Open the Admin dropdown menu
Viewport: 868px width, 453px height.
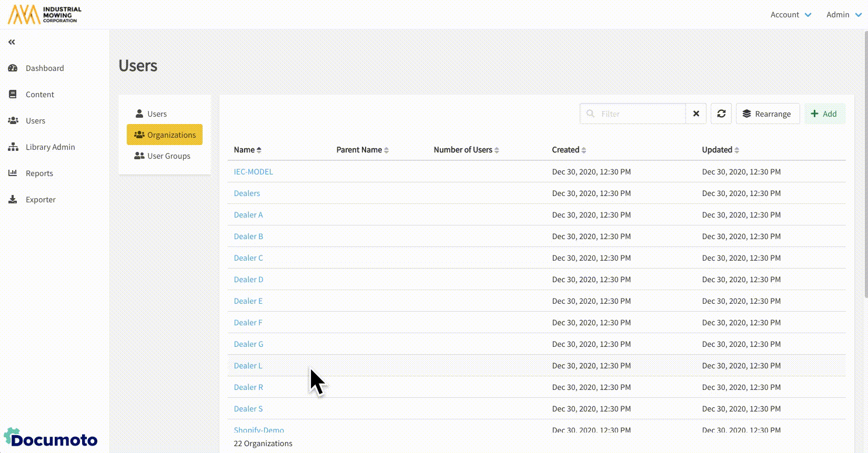click(x=843, y=15)
